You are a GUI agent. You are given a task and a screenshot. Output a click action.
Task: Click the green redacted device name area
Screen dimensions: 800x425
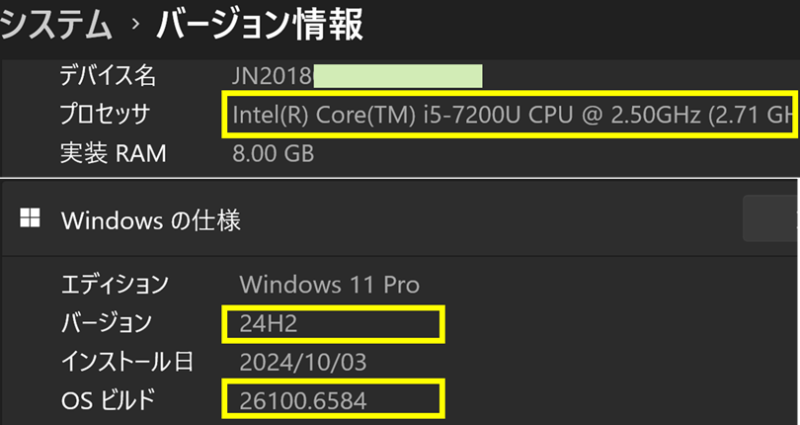tap(399, 76)
